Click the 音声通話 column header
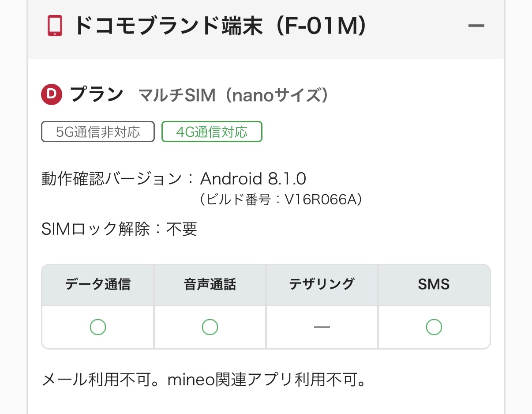Image resolution: width=532 pixels, height=414 pixels. pos(210,284)
